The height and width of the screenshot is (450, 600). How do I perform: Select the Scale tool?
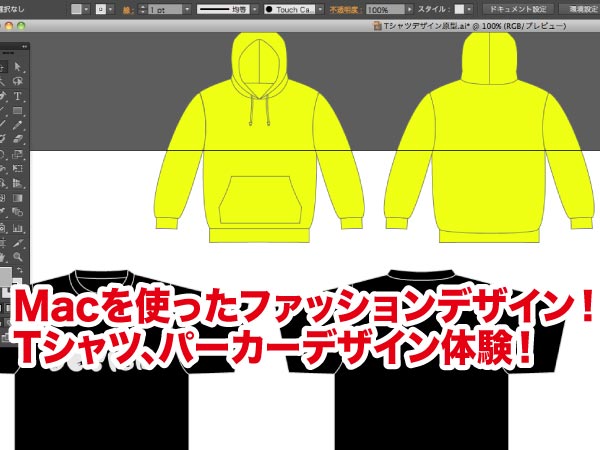coord(17,154)
